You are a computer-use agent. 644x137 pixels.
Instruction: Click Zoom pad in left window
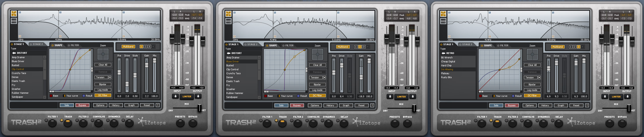pyautogui.click(x=103, y=54)
